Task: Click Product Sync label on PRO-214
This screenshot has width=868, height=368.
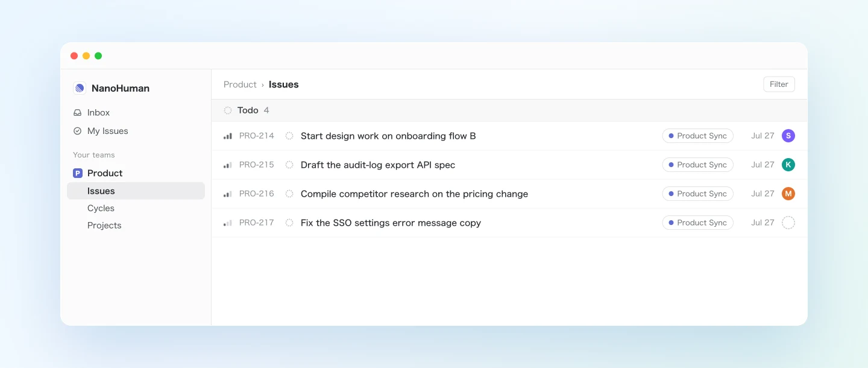Action: point(698,136)
